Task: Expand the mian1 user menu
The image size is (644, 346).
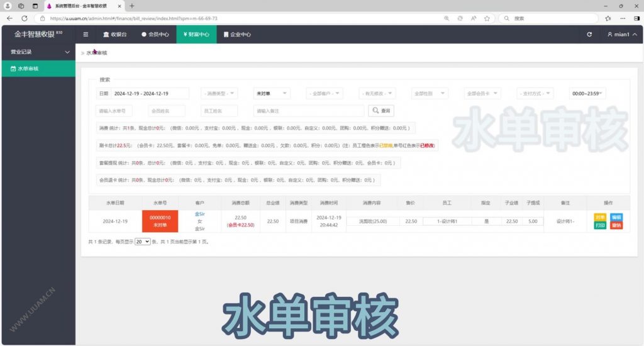Action: pyautogui.click(x=622, y=35)
